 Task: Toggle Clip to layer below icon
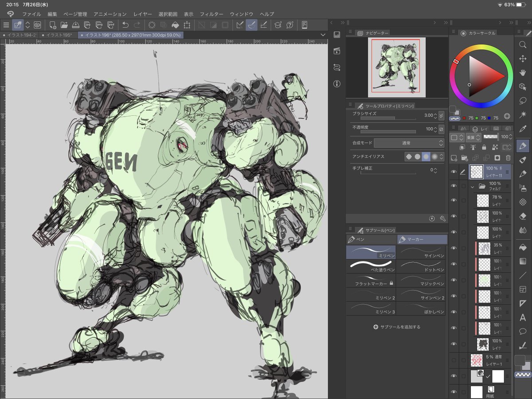pos(462,147)
